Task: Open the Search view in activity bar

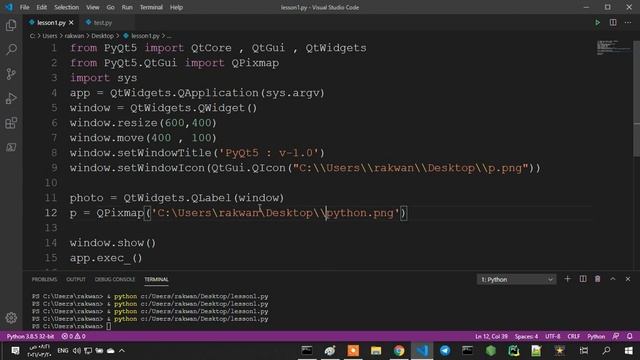Action: [x=11, y=50]
